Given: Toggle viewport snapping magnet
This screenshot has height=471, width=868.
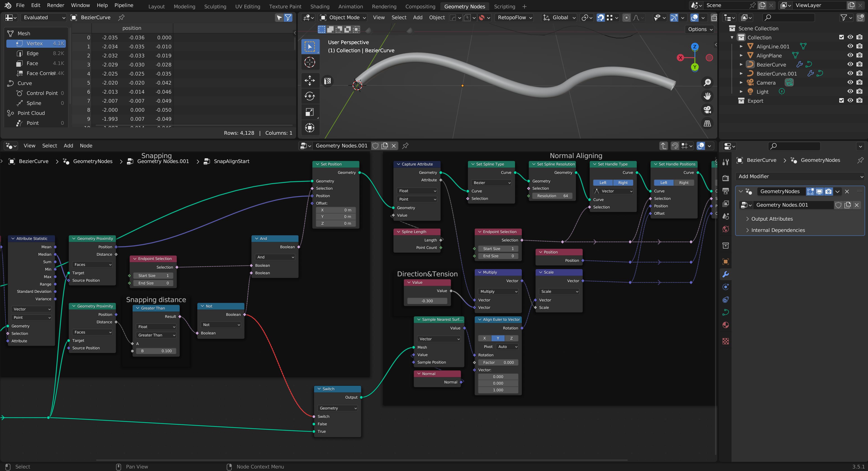Looking at the screenshot, I should point(601,17).
